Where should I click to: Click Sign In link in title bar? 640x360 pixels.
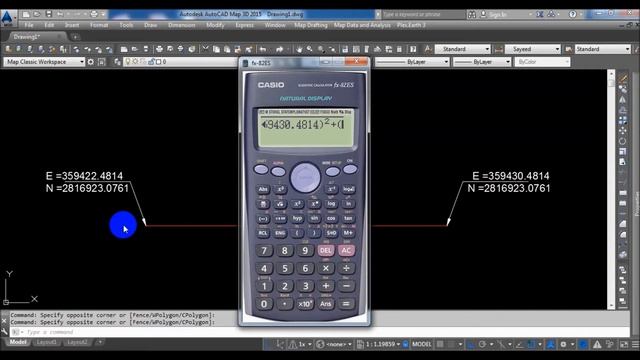(498, 14)
